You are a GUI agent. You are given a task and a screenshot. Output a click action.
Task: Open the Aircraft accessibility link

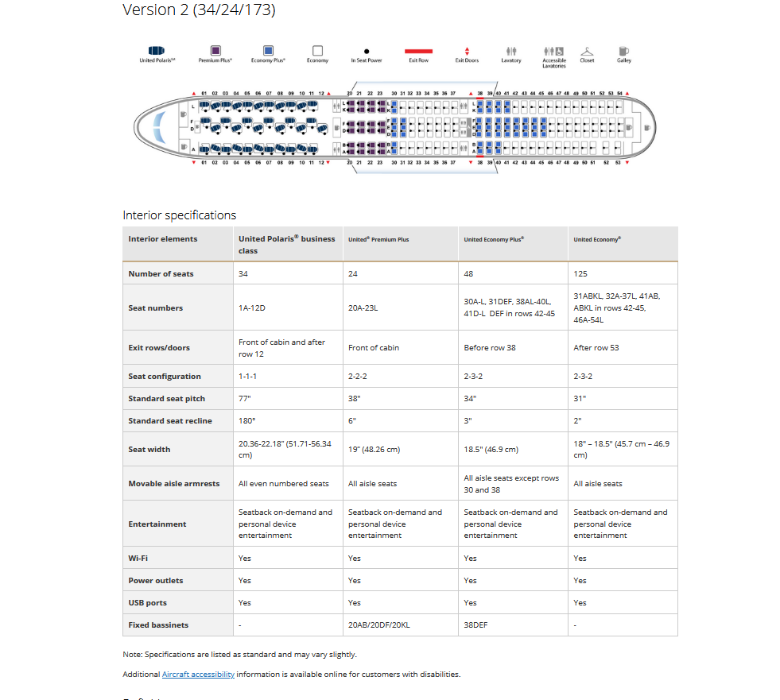click(x=198, y=675)
